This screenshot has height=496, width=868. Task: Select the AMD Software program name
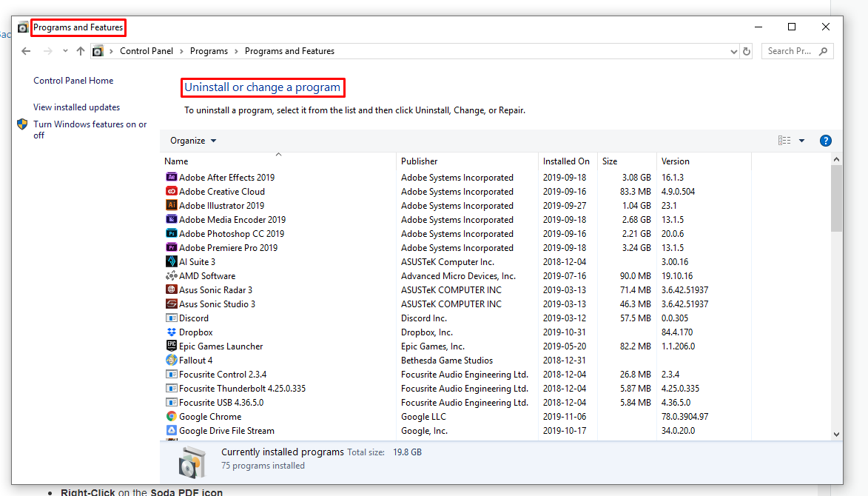pos(207,275)
